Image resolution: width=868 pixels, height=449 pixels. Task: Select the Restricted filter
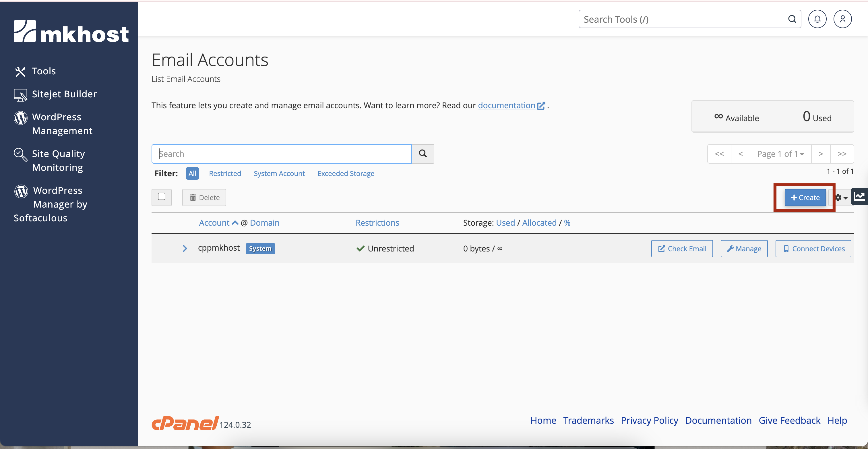[225, 173]
